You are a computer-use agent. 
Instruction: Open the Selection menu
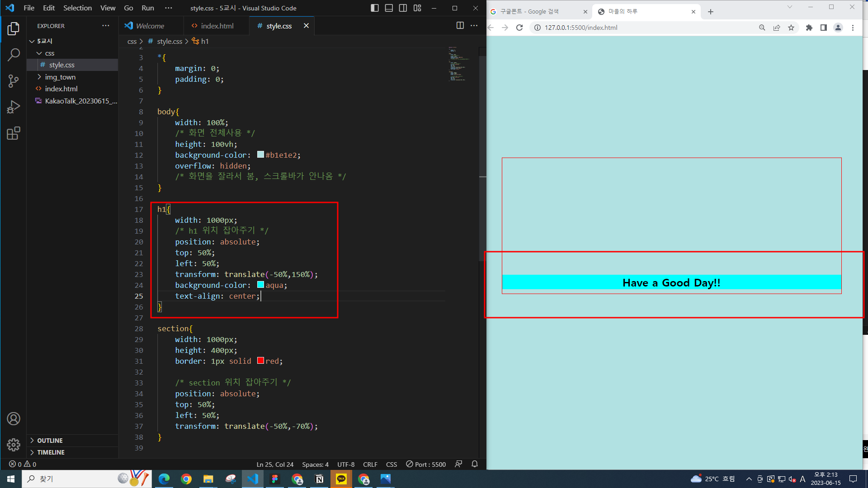(x=77, y=8)
